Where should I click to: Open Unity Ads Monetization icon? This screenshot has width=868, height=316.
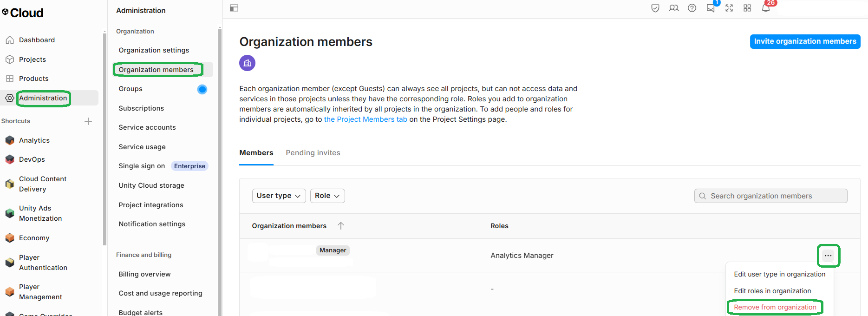[10, 213]
